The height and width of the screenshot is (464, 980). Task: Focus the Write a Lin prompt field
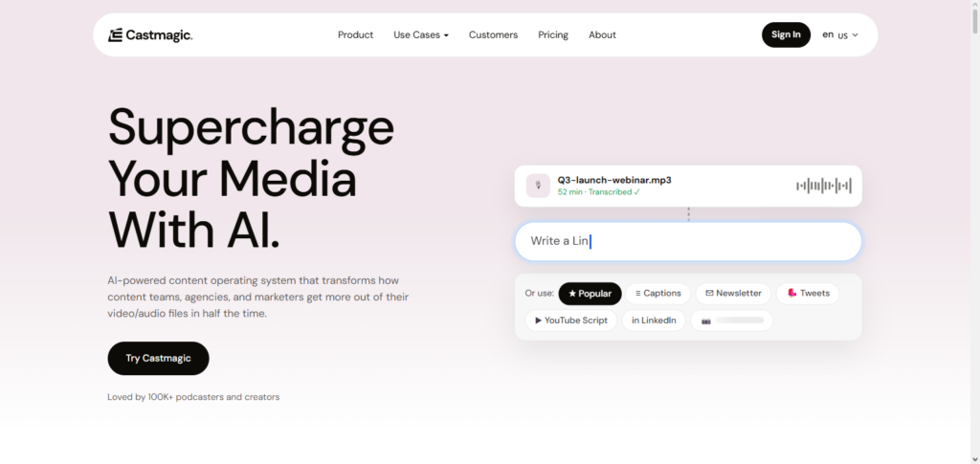[688, 241]
